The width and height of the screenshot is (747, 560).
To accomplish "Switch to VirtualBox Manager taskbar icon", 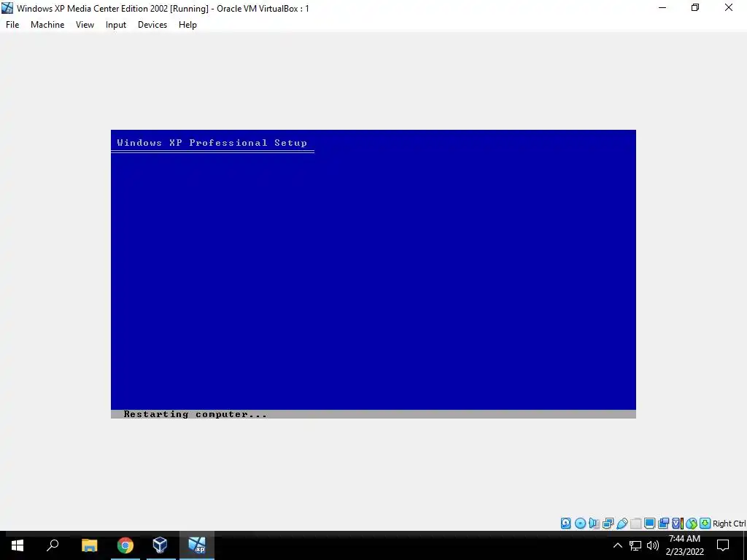I will coord(160,545).
